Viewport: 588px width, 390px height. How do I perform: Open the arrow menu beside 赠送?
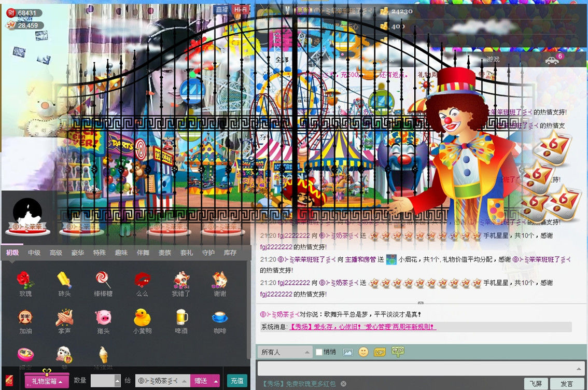pos(216,381)
